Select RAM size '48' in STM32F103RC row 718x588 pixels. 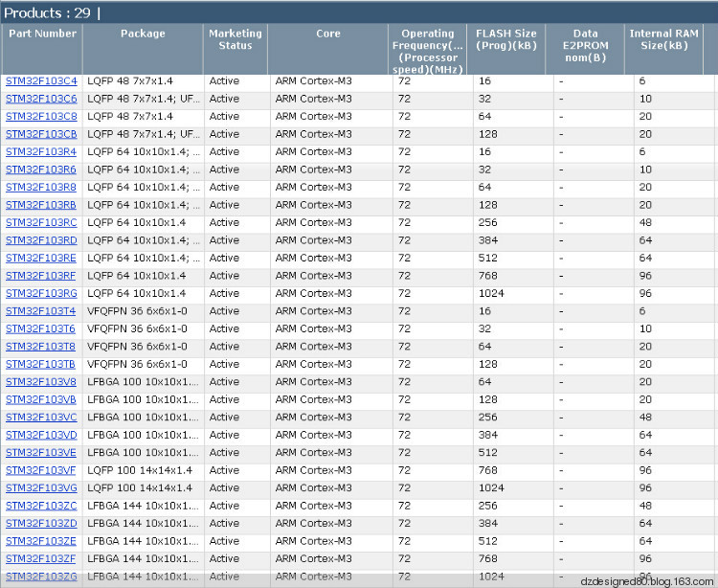click(x=645, y=222)
